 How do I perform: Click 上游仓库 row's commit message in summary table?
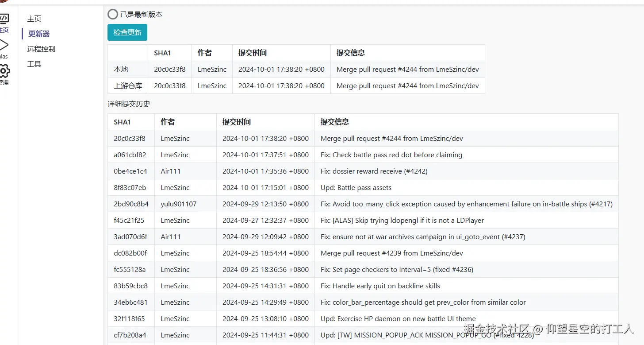pos(408,85)
